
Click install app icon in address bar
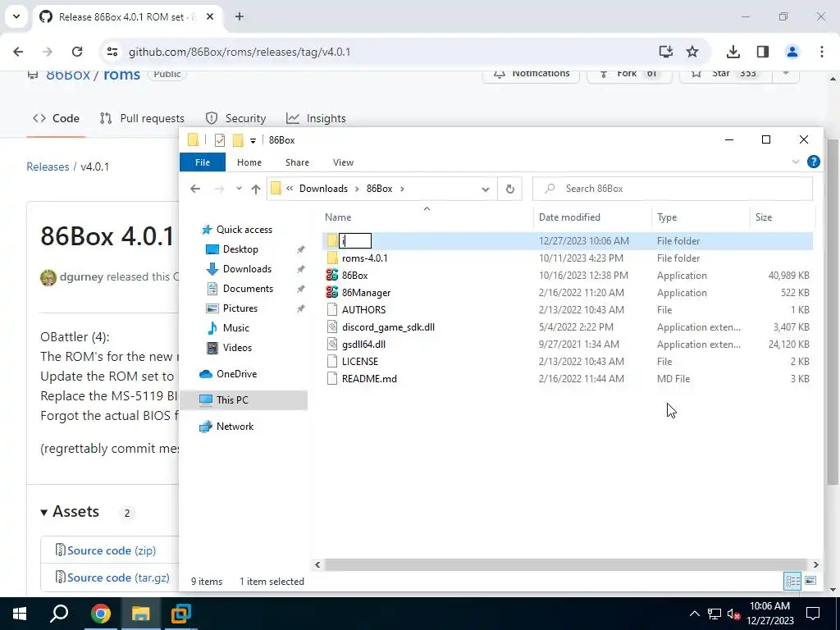tap(665, 52)
